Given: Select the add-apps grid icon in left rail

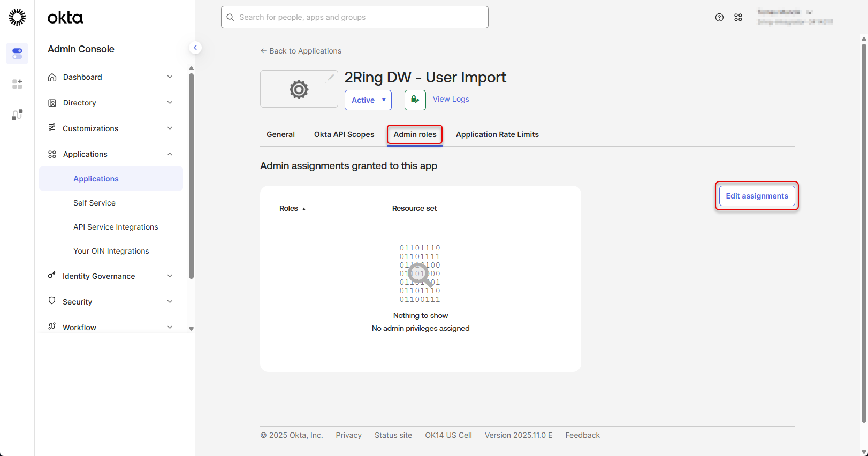Looking at the screenshot, I should click(17, 84).
